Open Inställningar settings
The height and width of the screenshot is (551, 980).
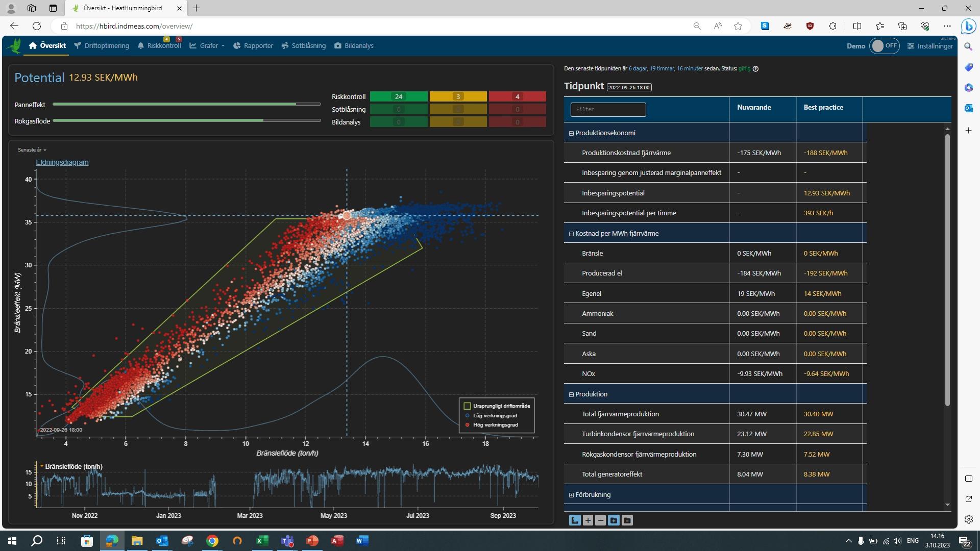[x=930, y=46]
